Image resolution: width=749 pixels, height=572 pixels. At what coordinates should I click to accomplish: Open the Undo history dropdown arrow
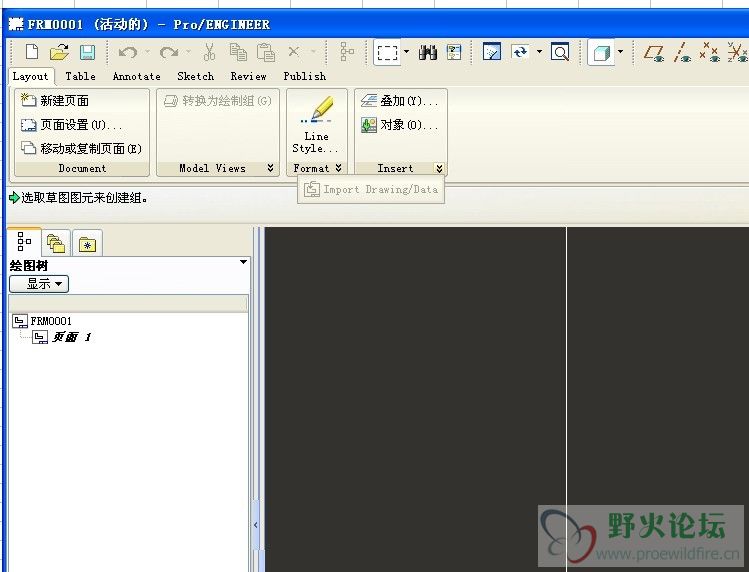[x=147, y=51]
